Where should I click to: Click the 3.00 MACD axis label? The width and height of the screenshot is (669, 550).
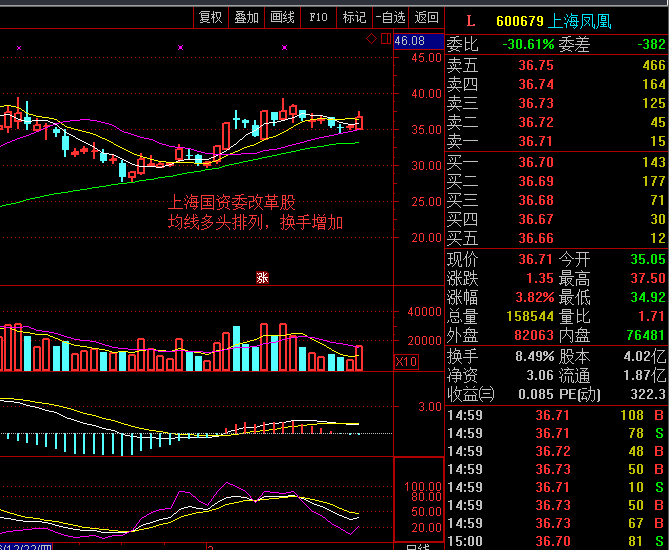(430, 407)
